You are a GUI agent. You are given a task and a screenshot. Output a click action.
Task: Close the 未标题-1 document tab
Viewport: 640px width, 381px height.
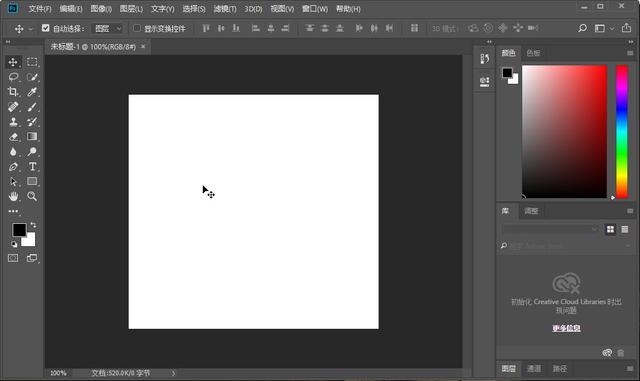143,47
